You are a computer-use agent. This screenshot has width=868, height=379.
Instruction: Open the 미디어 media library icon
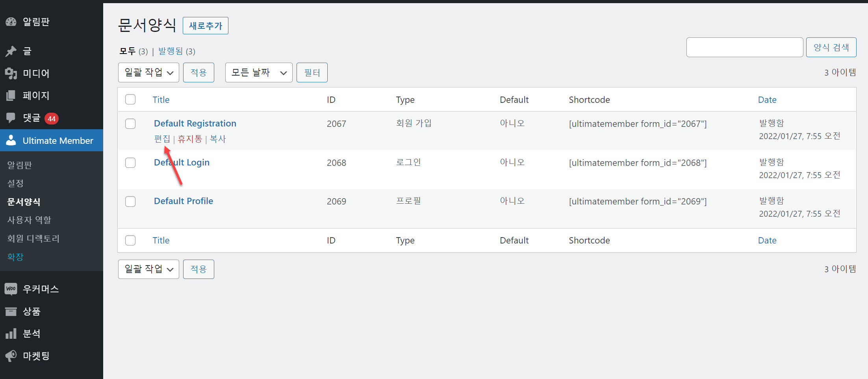point(11,73)
